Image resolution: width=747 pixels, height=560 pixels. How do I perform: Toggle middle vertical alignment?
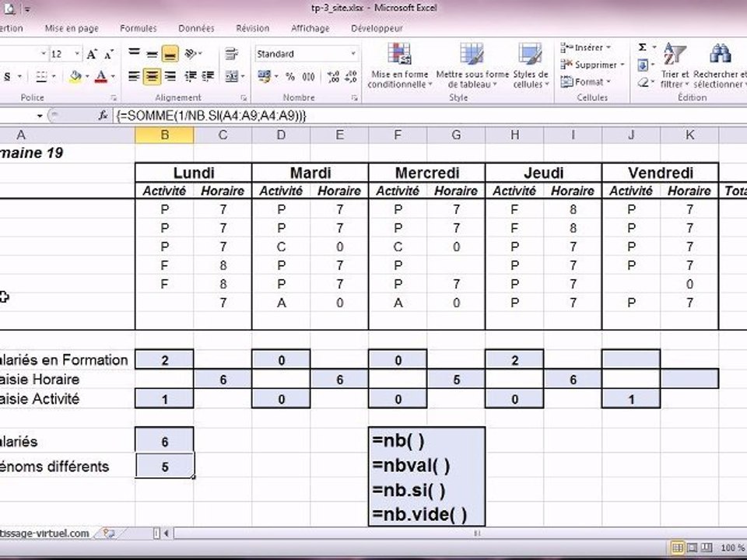pos(152,54)
